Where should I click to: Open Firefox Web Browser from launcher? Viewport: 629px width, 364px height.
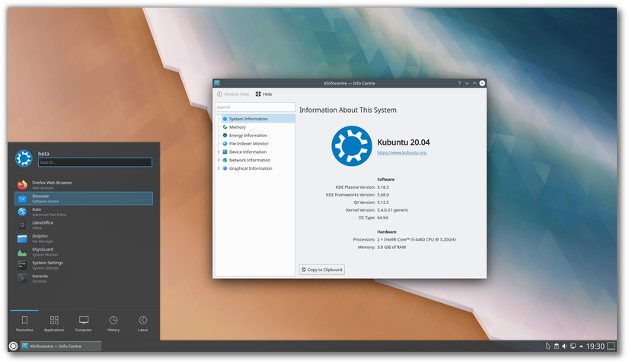[x=52, y=185]
